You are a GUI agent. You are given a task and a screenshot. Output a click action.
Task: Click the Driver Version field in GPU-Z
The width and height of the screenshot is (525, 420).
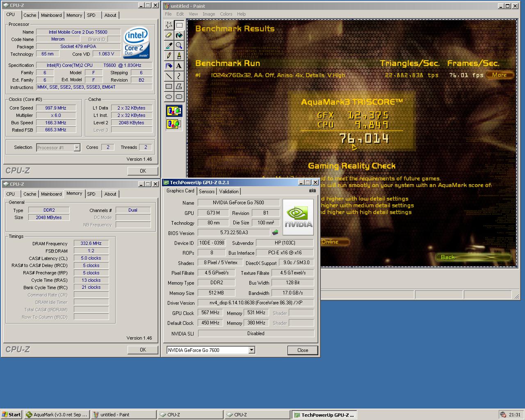tap(256, 303)
